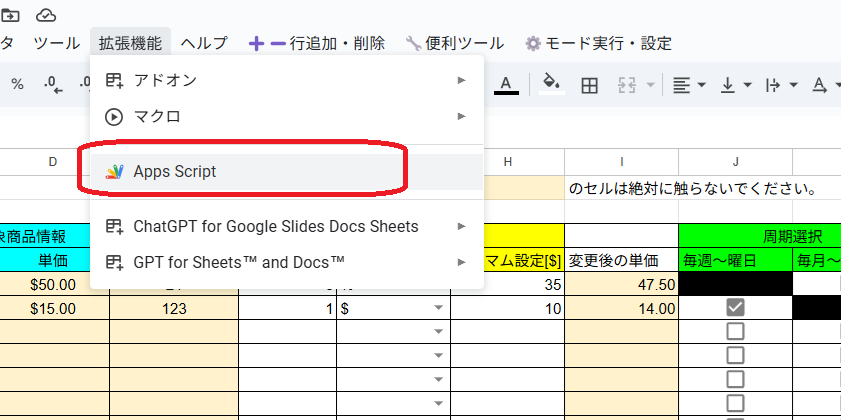Click the マム設定[$] yellow header cell
This screenshot has height=420, width=841.
coord(524,261)
